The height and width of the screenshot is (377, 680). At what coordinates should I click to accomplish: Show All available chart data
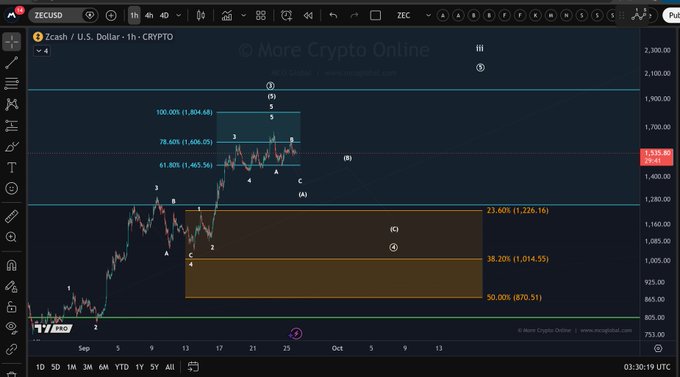pos(170,367)
